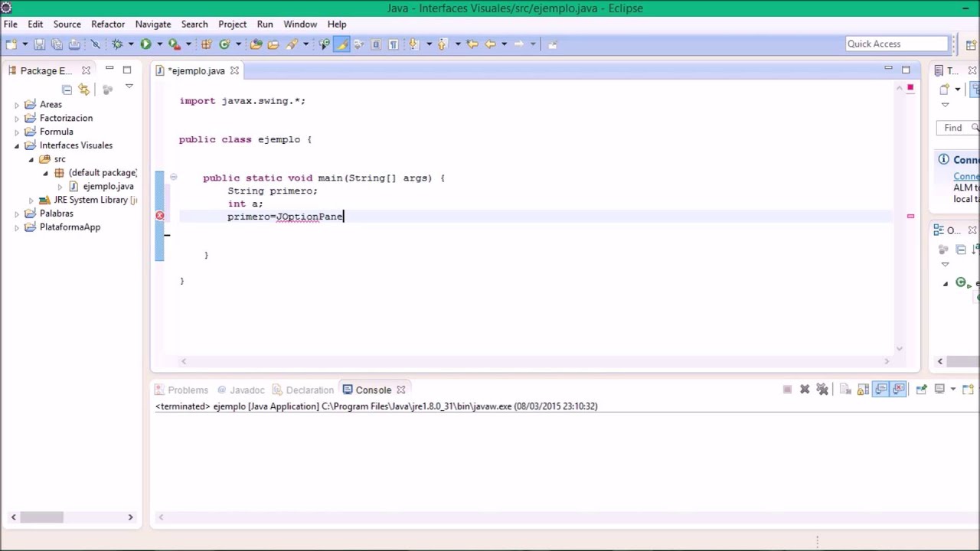Collapse the Interfaces Visuales project
The width and height of the screenshot is (980, 551).
17,145
